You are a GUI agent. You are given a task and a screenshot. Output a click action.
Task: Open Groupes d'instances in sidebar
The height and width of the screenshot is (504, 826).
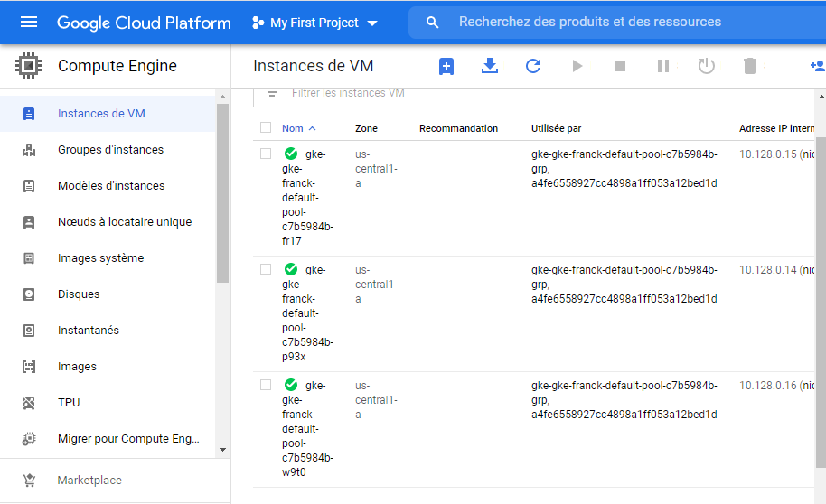108,150
